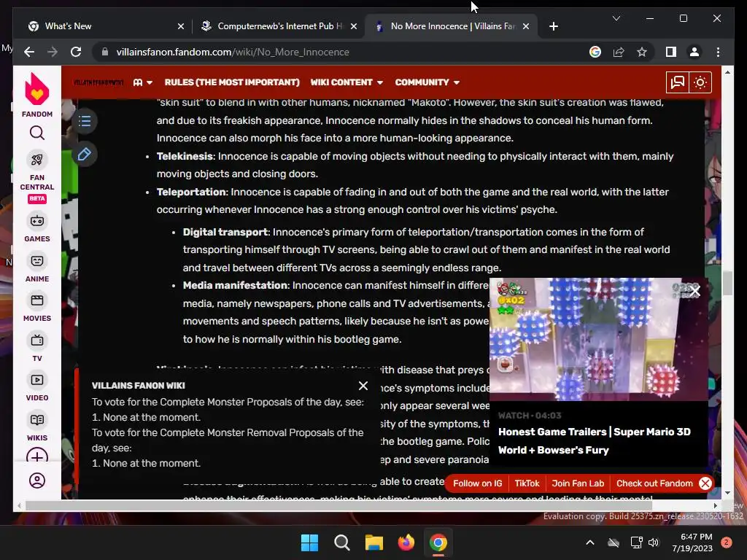Expand the Wiki Content dropdown
Viewport: 747px width, 560px height.
coord(347,82)
